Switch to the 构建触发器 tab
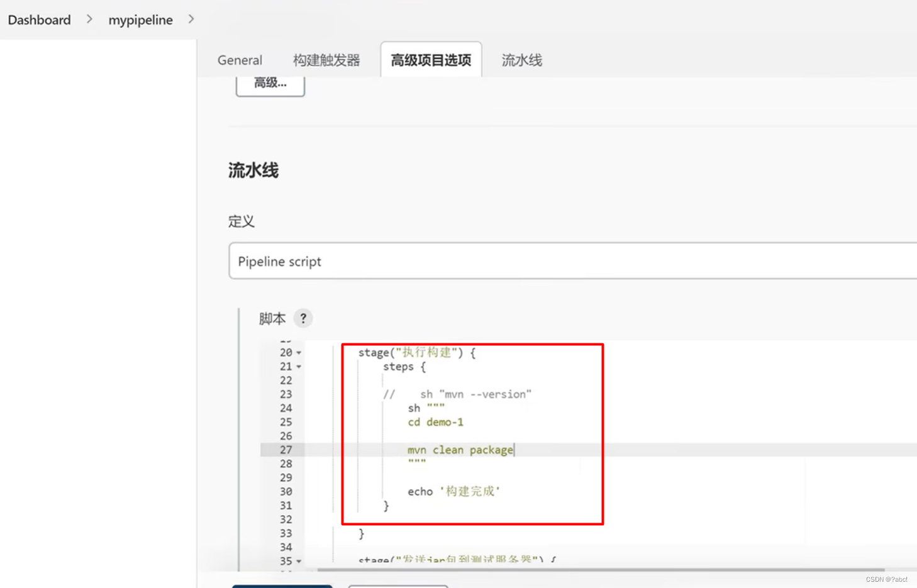 pyautogui.click(x=326, y=60)
